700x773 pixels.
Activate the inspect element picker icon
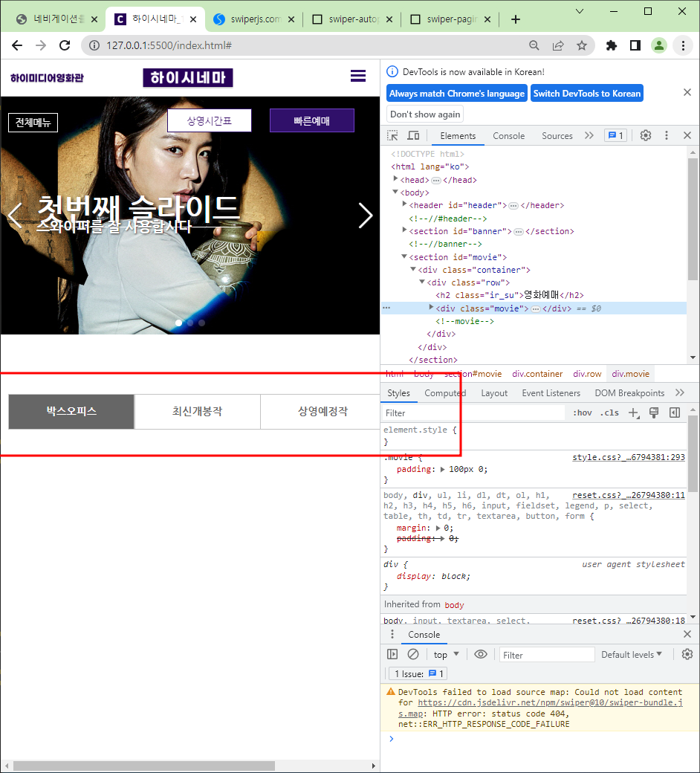coord(392,135)
